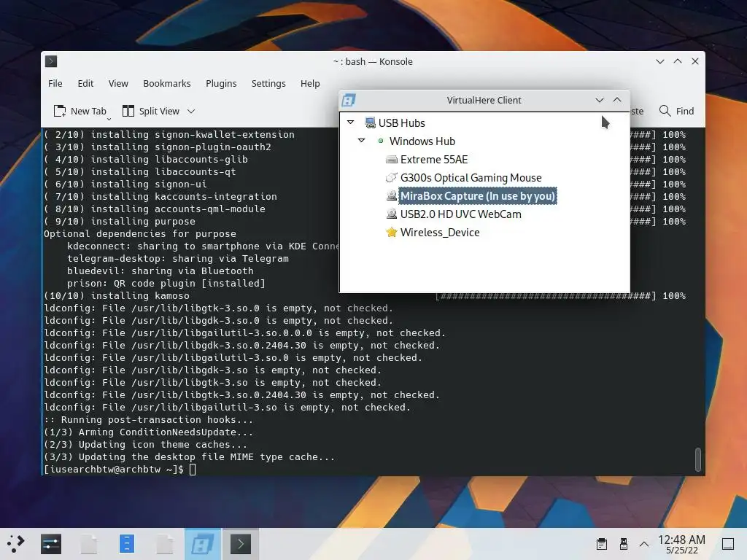Click the green status dot beside Windows Hub
Screen dimensions: 747x560
[381, 141]
